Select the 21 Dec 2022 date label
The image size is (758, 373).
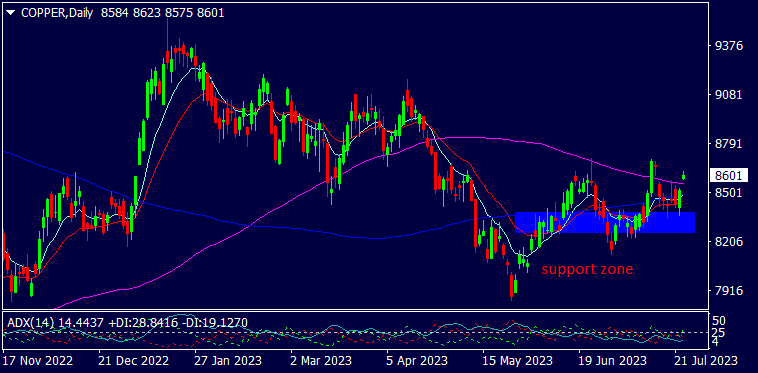[134, 360]
